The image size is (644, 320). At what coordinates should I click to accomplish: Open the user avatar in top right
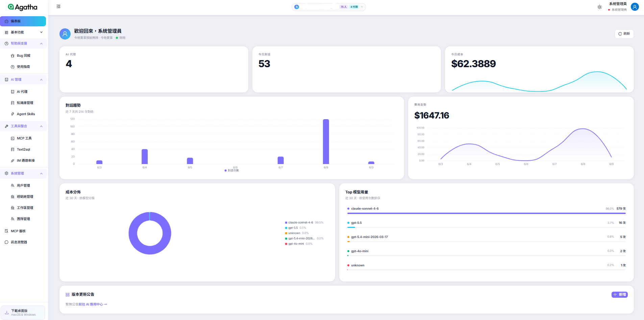point(635,7)
